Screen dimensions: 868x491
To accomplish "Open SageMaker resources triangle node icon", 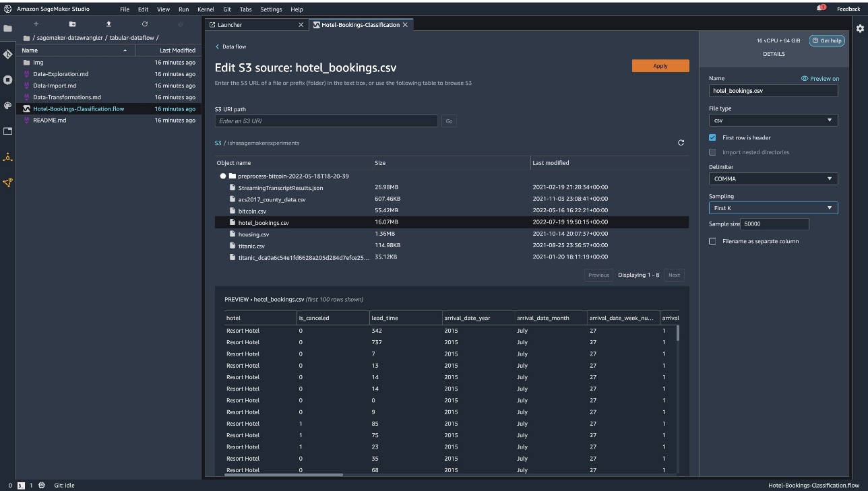I will tap(7, 157).
